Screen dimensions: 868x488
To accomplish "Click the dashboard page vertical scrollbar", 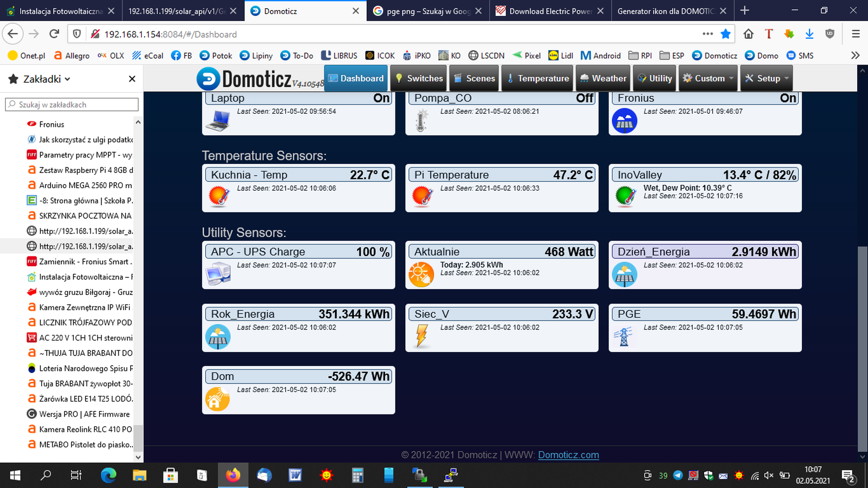I will click(863, 348).
